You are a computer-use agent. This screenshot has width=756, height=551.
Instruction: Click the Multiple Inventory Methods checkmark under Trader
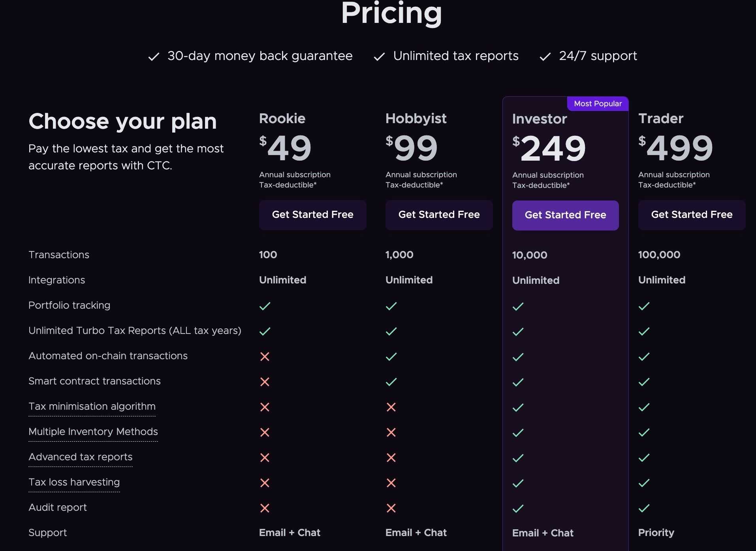click(x=644, y=433)
